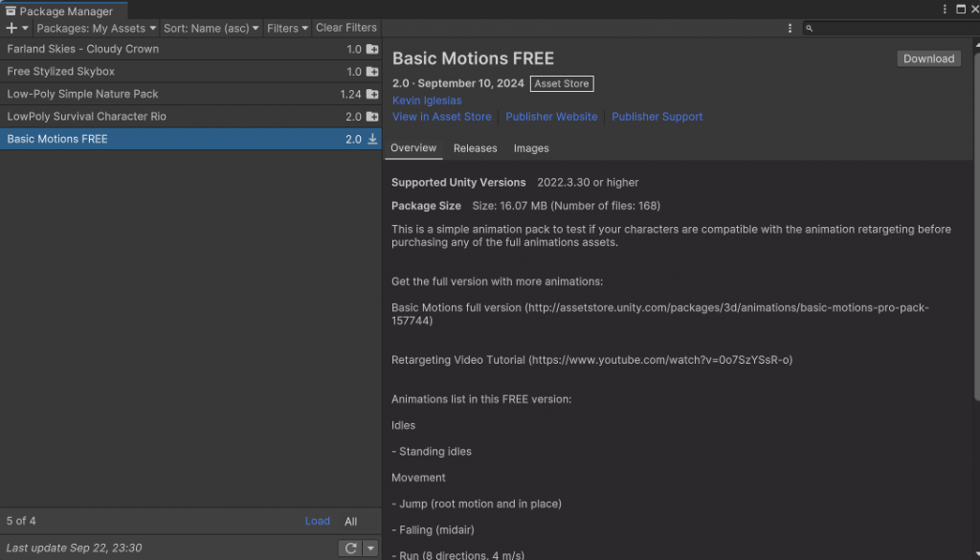
Task: Click the 'Package Size' label
Action: pyautogui.click(x=426, y=206)
